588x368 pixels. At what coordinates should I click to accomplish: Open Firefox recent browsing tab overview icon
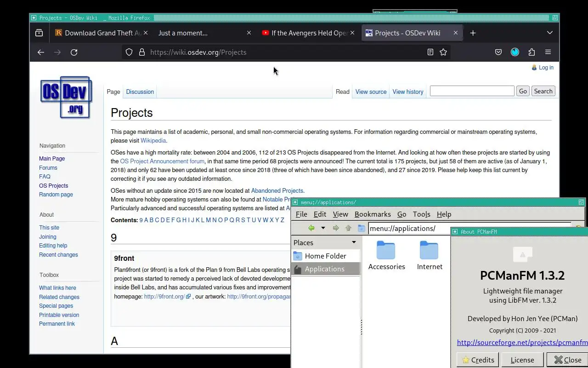click(x=39, y=33)
